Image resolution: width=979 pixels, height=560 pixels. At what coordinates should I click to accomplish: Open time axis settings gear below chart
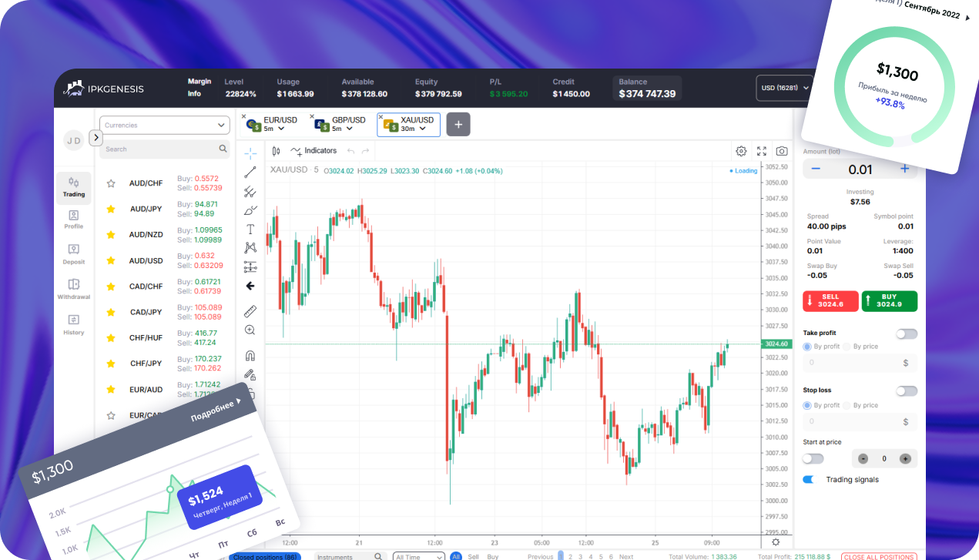pos(776,542)
